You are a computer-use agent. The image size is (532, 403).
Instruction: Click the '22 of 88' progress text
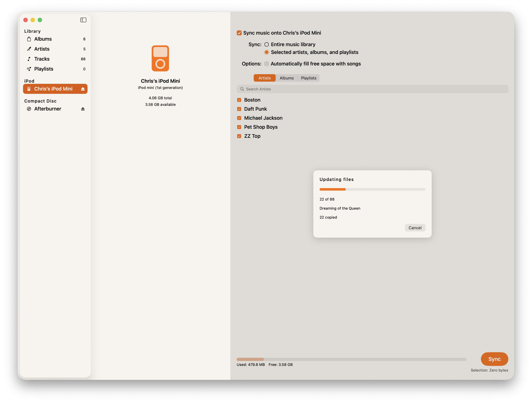tap(327, 199)
